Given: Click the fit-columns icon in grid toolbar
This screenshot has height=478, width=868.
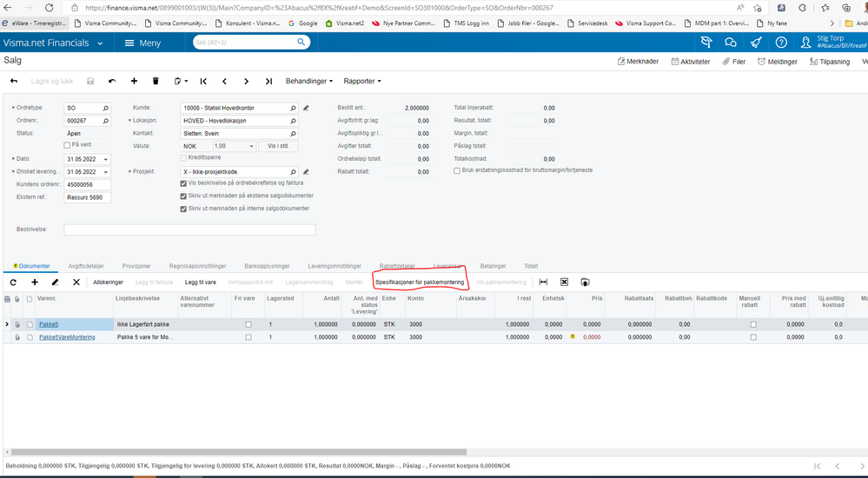Looking at the screenshot, I should 543,282.
